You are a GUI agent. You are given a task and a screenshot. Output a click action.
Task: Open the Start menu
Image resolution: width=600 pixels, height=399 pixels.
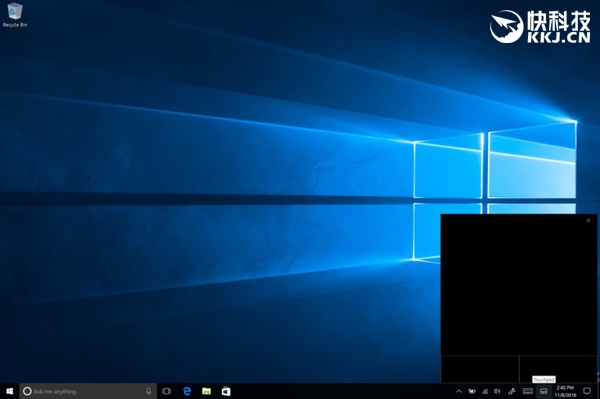click(10, 391)
